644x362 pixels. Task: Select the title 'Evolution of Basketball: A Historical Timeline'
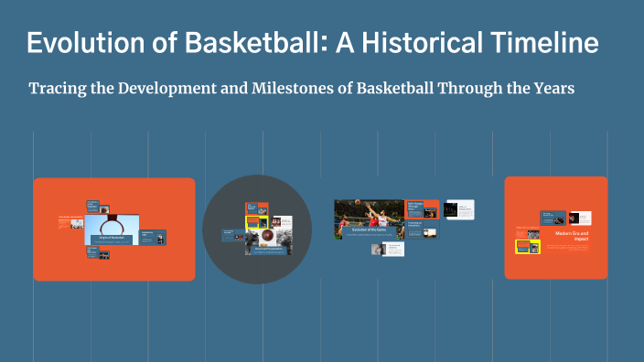coord(313,43)
